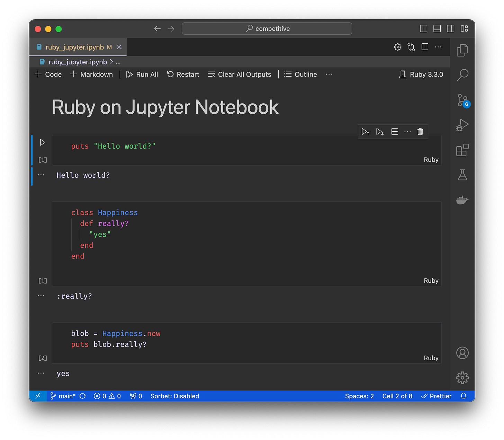
Task: Run the first cell with play button
Action: pos(43,142)
